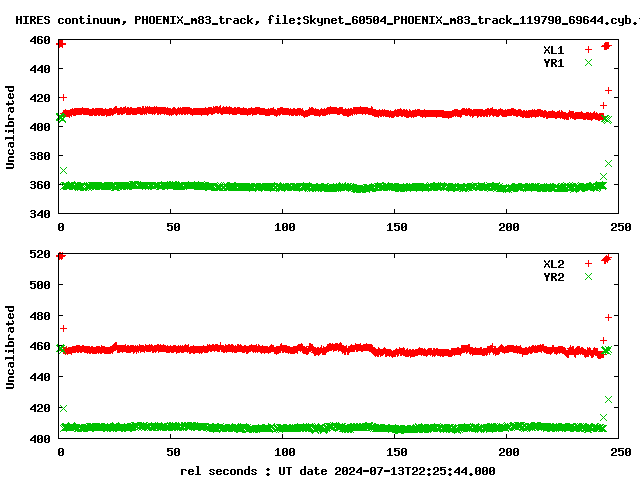Click the isolated YR2 point near 425 at end
640x480 pixels.
click(608, 399)
